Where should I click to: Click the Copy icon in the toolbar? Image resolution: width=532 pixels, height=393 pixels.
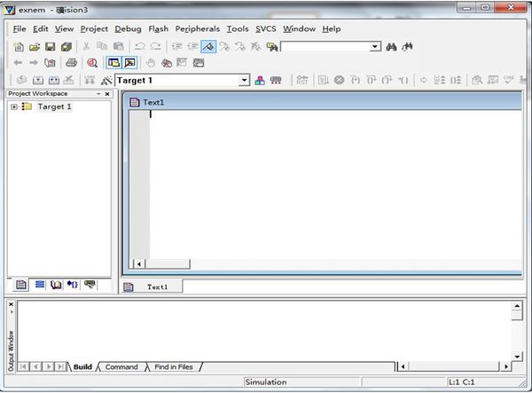coord(102,46)
